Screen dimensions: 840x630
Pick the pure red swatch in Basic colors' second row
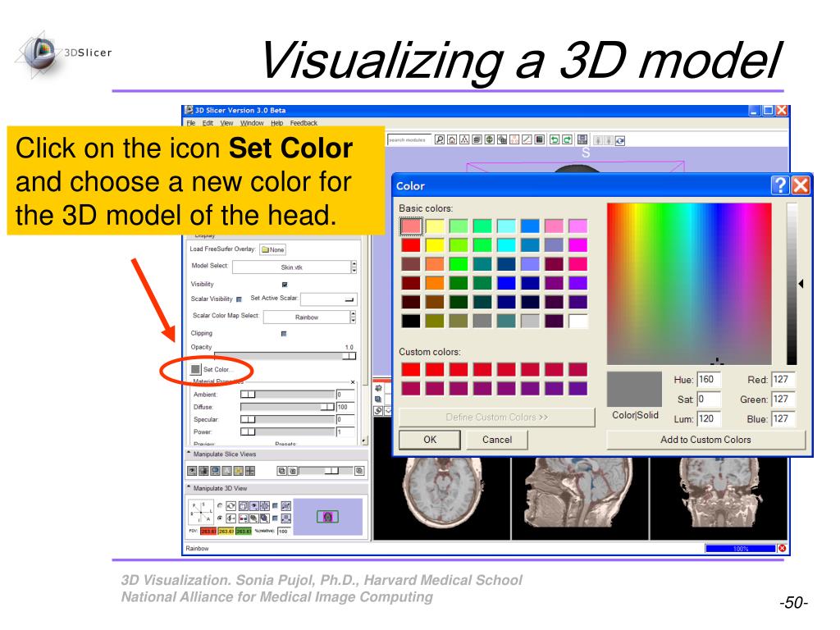[x=411, y=245]
